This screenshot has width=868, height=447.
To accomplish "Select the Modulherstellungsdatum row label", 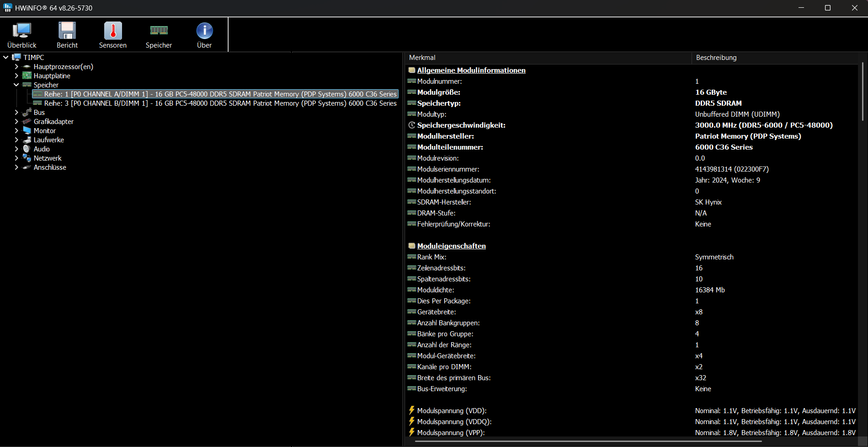I will [x=454, y=180].
